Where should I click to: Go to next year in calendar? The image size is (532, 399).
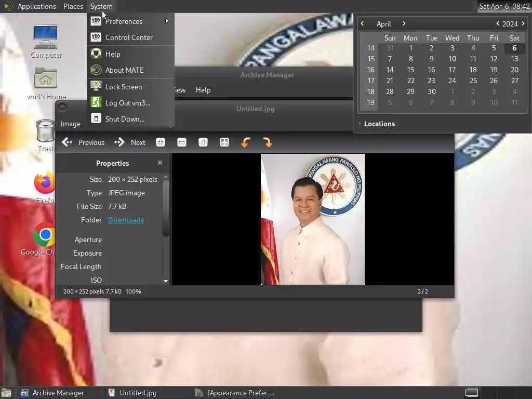(x=523, y=23)
